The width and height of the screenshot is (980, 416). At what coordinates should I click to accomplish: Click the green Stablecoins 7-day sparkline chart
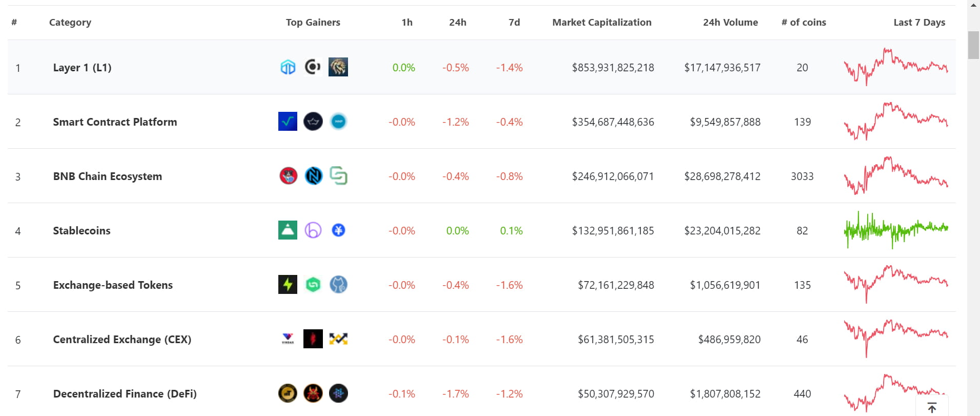click(896, 230)
